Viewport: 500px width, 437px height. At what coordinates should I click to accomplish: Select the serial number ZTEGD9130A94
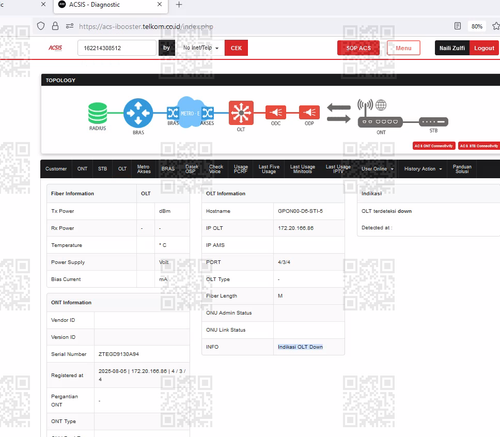coord(119,354)
